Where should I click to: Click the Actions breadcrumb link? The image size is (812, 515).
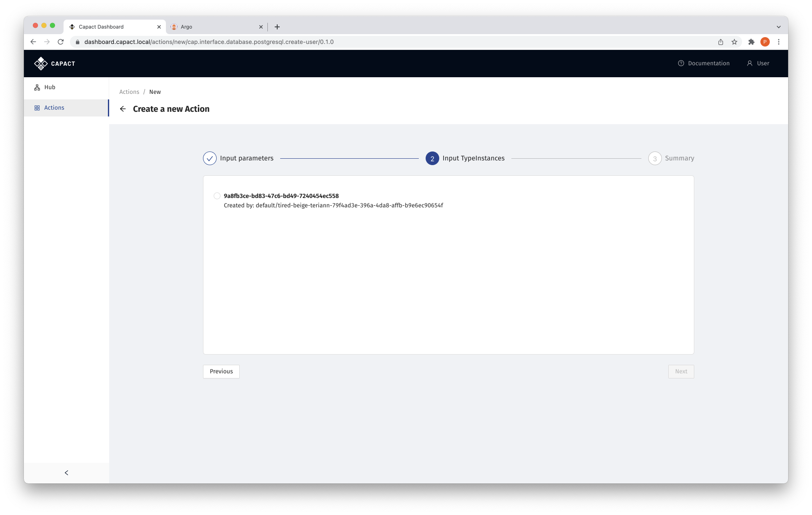point(129,92)
